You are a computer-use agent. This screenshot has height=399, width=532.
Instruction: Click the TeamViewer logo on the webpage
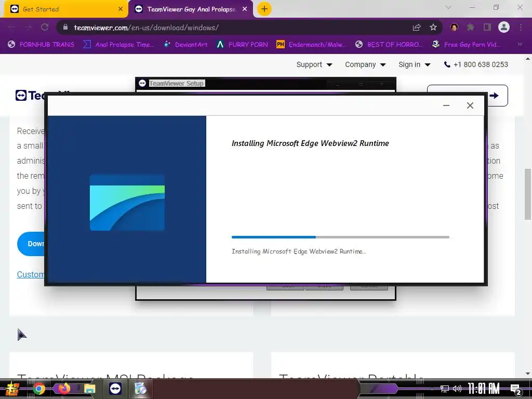click(x=30, y=96)
